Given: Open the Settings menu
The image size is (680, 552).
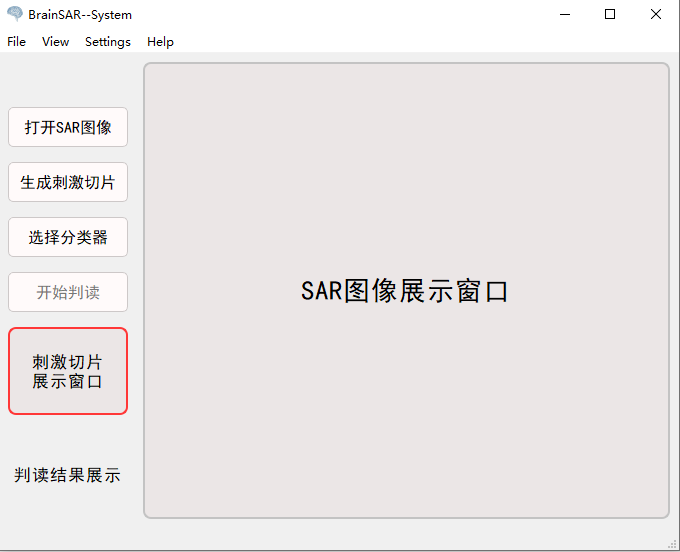Looking at the screenshot, I should coord(108,42).
